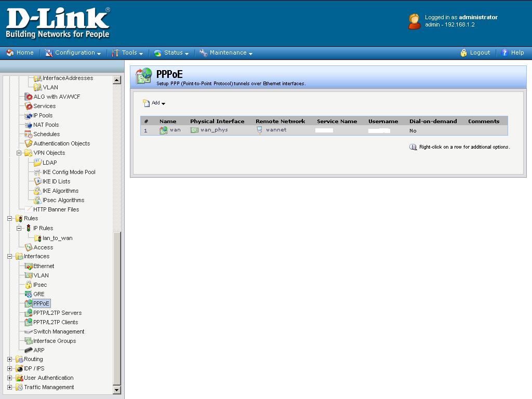This screenshot has width=532, height=399.
Task: Open InterfaceAddresses in the tree
Action: tap(68, 78)
